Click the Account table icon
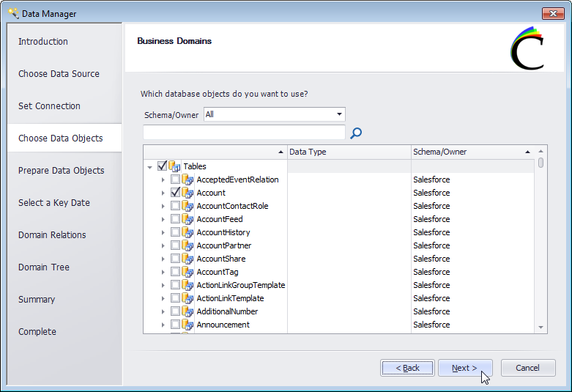Viewport: 572px width, 392px height. [x=188, y=193]
